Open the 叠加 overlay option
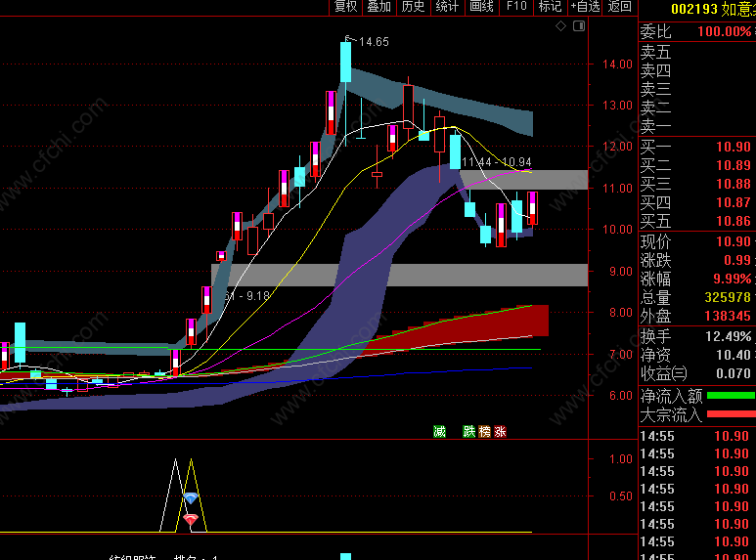 [378, 7]
